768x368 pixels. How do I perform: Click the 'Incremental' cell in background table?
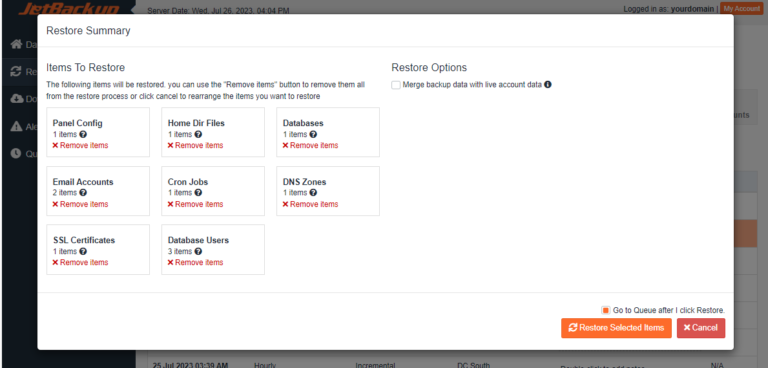[x=375, y=365]
